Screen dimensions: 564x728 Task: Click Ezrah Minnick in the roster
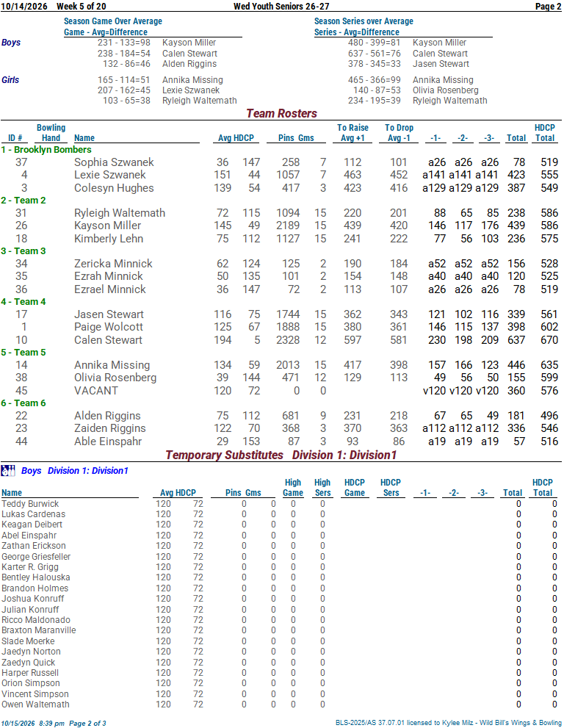click(109, 275)
